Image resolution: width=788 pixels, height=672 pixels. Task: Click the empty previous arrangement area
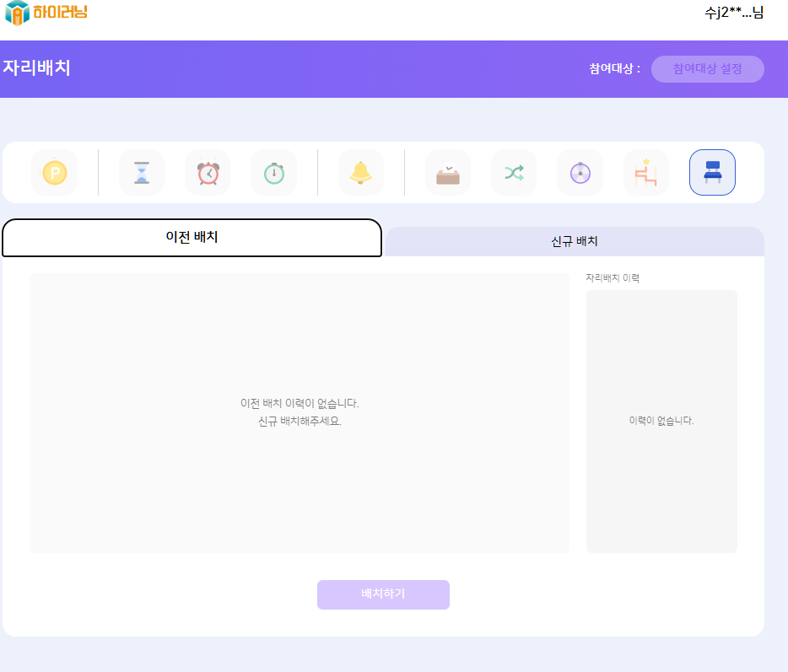point(300,412)
